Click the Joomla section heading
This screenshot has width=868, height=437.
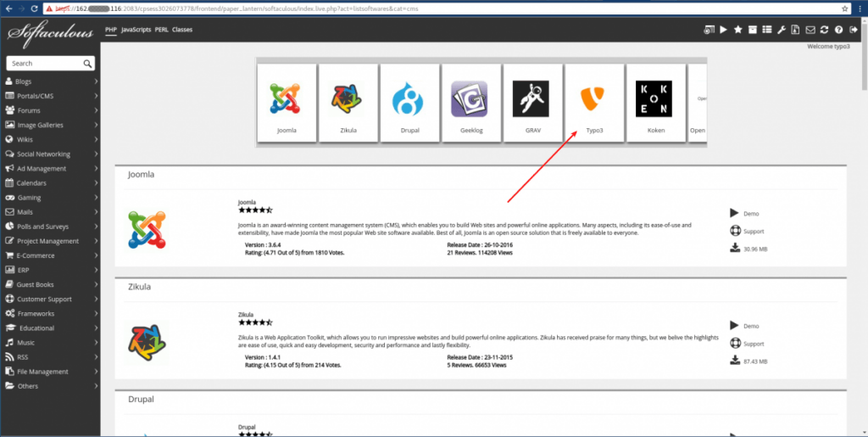click(142, 175)
